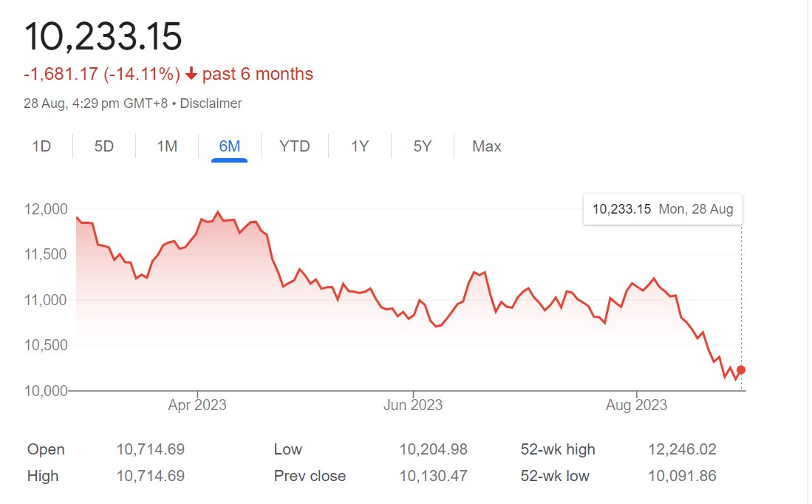Image resolution: width=812 pixels, height=504 pixels.
Task: Select the active 6M tab
Action: (x=229, y=146)
